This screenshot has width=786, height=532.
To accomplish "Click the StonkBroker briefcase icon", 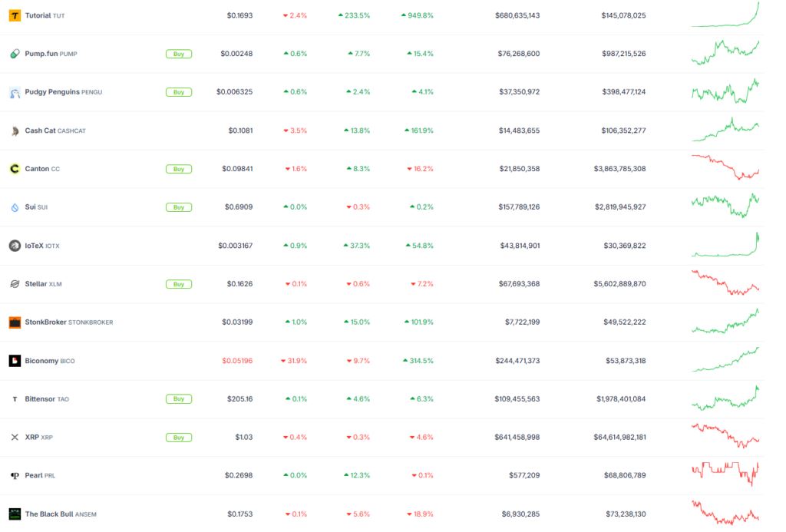I will pos(15,322).
